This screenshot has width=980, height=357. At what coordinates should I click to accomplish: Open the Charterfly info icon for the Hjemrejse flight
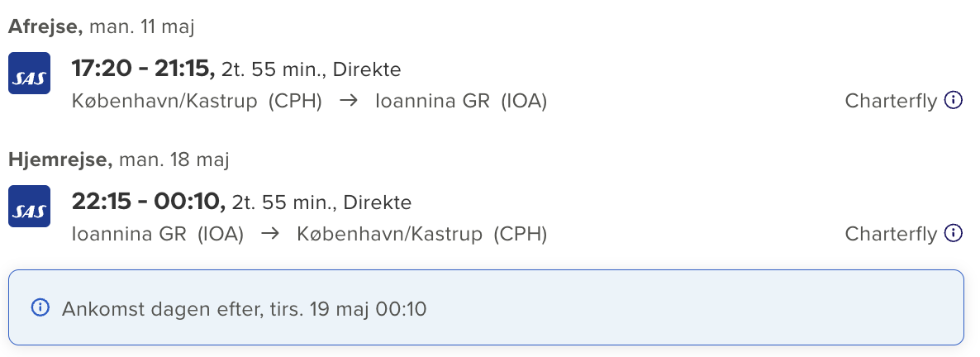click(x=954, y=234)
